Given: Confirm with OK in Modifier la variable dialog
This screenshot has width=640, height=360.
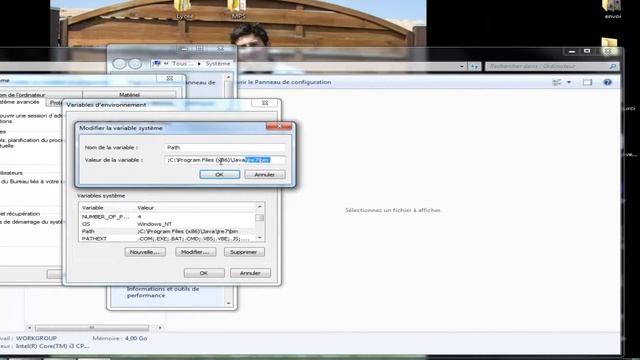Looking at the screenshot, I should (220, 175).
